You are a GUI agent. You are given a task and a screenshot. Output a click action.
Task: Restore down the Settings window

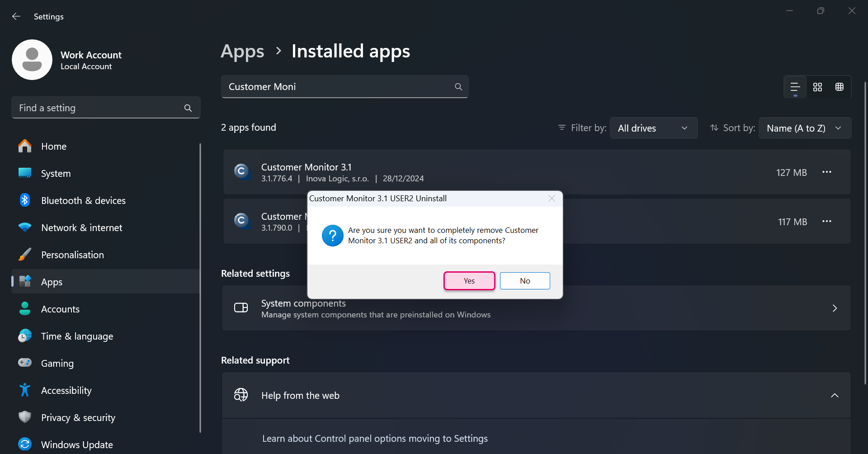click(x=821, y=11)
